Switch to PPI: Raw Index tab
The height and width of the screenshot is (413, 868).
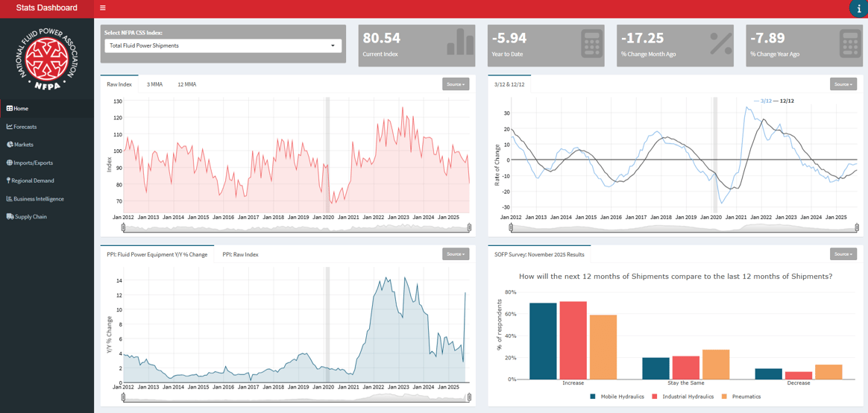pos(240,254)
